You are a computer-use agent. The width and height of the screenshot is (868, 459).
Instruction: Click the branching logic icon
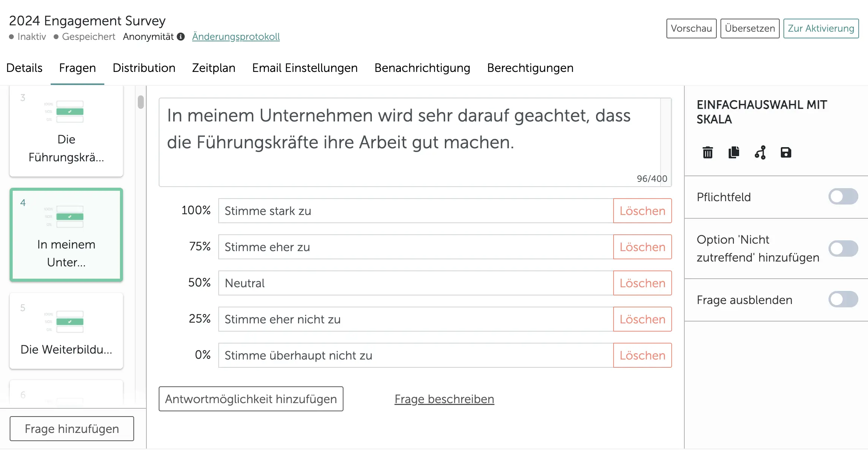760,153
